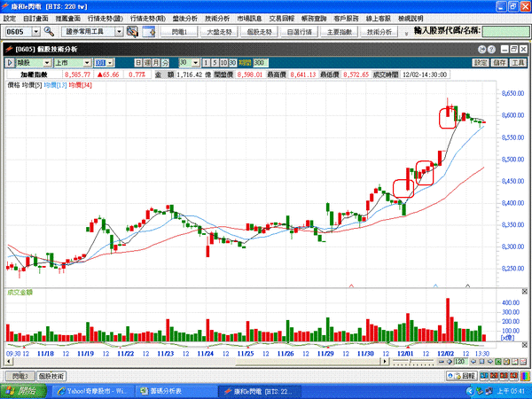532x399 pixels.
Task: Open the 上市 market dropdown
Action: tap(87, 63)
